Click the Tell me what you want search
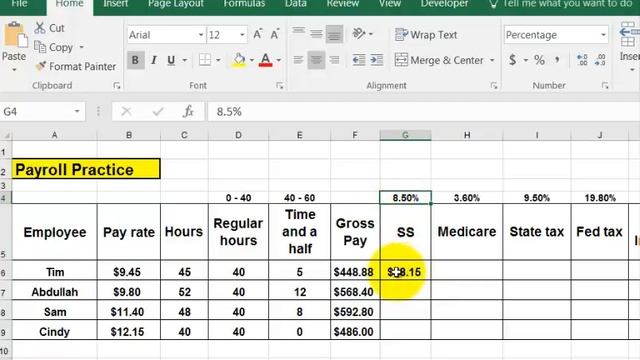This screenshot has width=640, height=360. point(561,4)
